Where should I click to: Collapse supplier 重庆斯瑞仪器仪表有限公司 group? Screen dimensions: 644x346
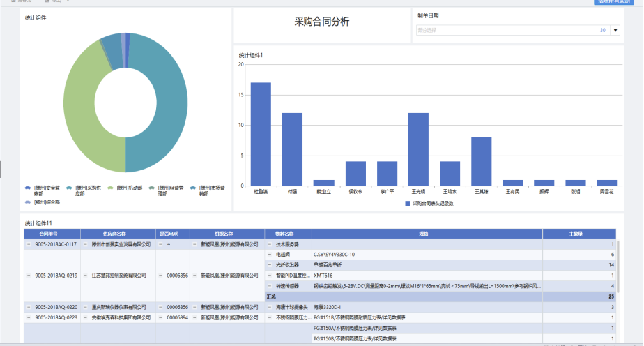86,307
